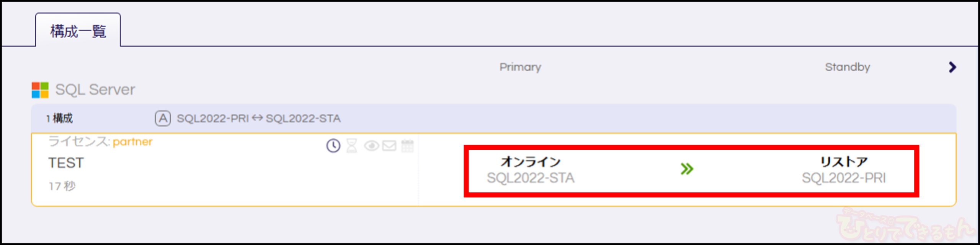Click the Standby column header
The width and height of the screenshot is (980, 245).
point(848,67)
